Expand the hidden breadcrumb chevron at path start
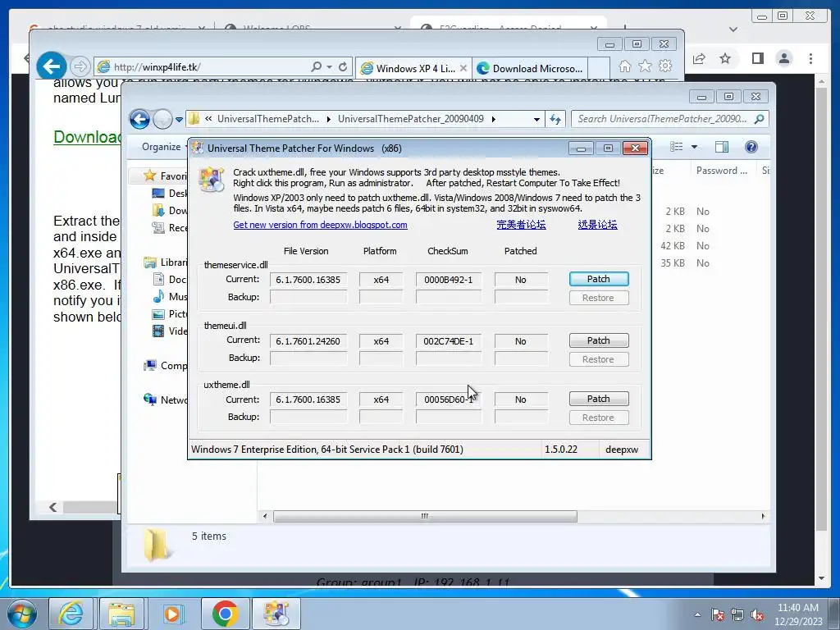The width and height of the screenshot is (840, 630). tap(208, 119)
